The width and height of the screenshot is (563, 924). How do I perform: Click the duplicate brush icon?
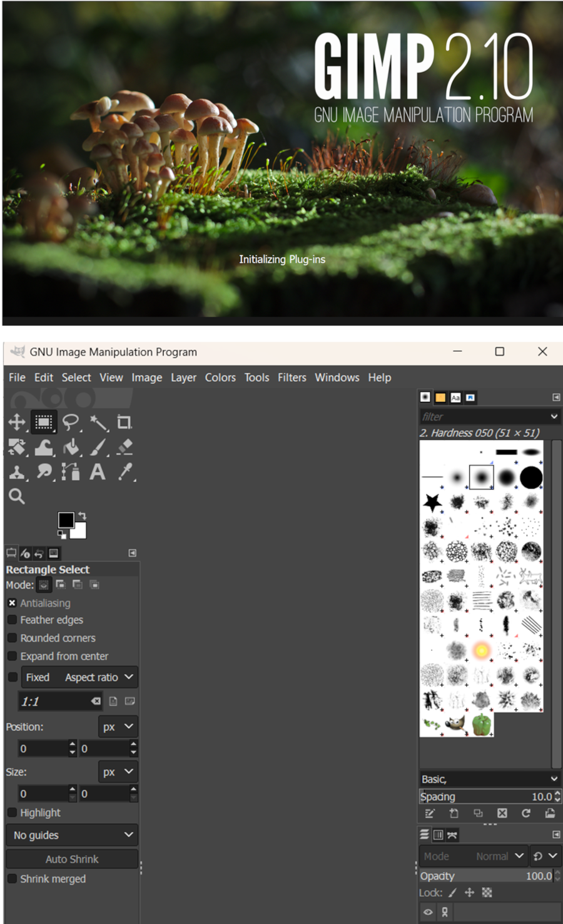478,813
